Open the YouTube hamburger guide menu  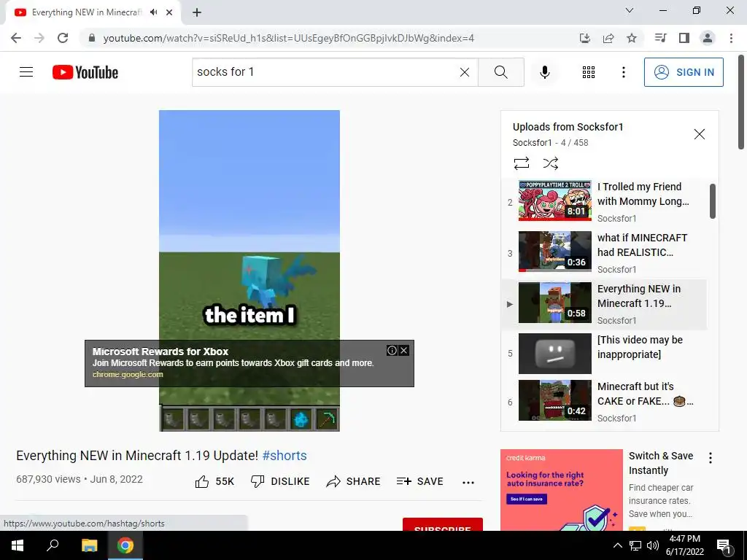point(26,72)
